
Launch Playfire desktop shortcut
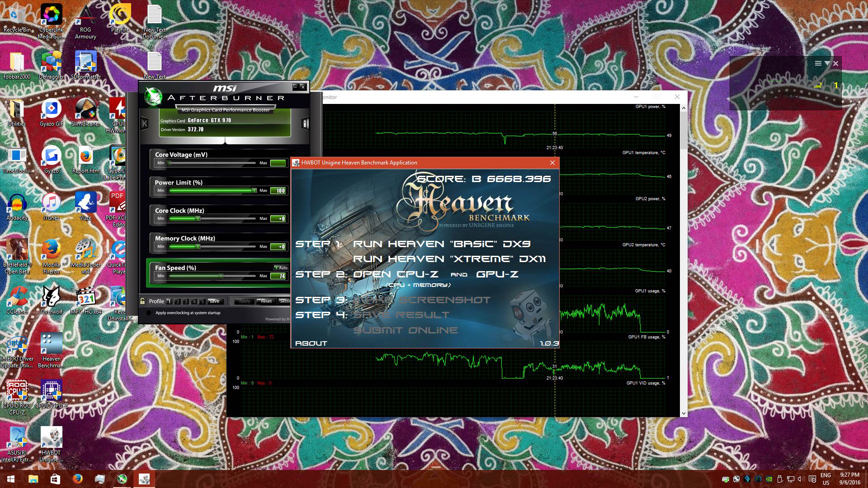[120, 18]
